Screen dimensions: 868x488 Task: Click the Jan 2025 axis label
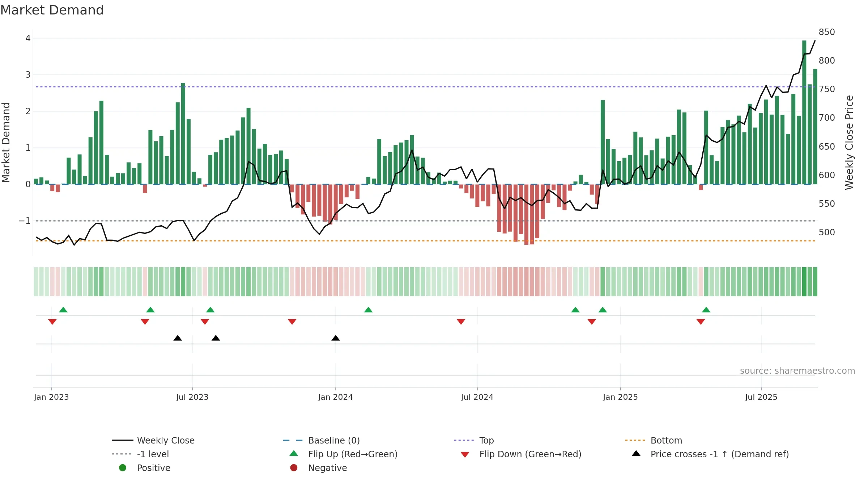pos(620,397)
